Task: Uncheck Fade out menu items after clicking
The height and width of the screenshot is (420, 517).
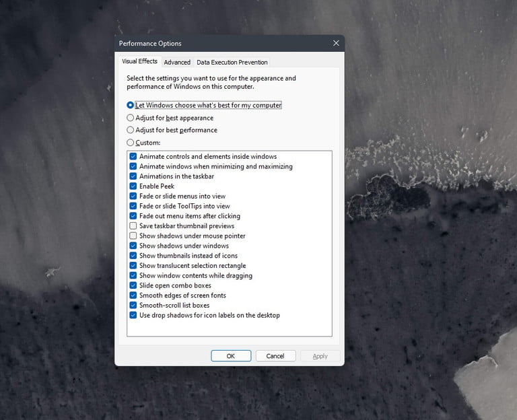Action: (133, 216)
